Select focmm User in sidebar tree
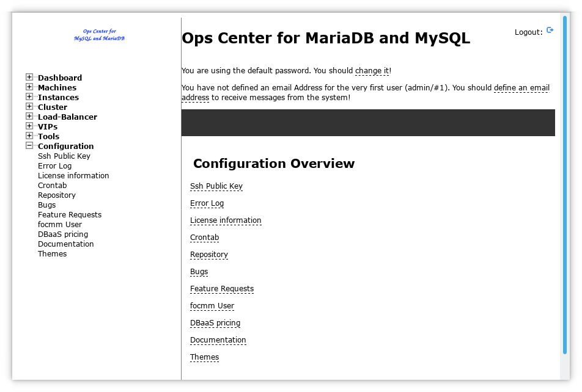 tap(60, 224)
